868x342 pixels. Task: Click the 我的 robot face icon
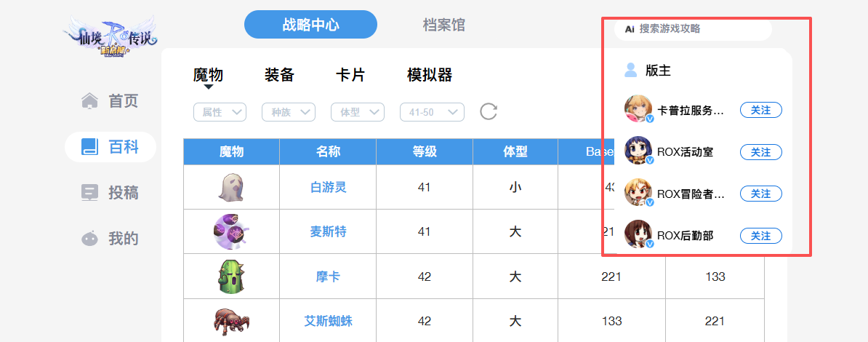(x=89, y=239)
